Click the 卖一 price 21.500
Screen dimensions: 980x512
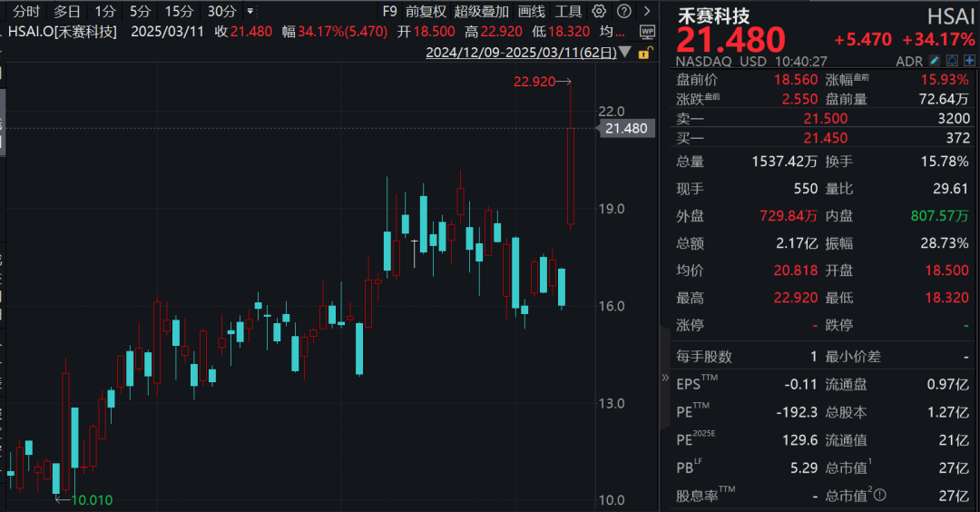826,119
